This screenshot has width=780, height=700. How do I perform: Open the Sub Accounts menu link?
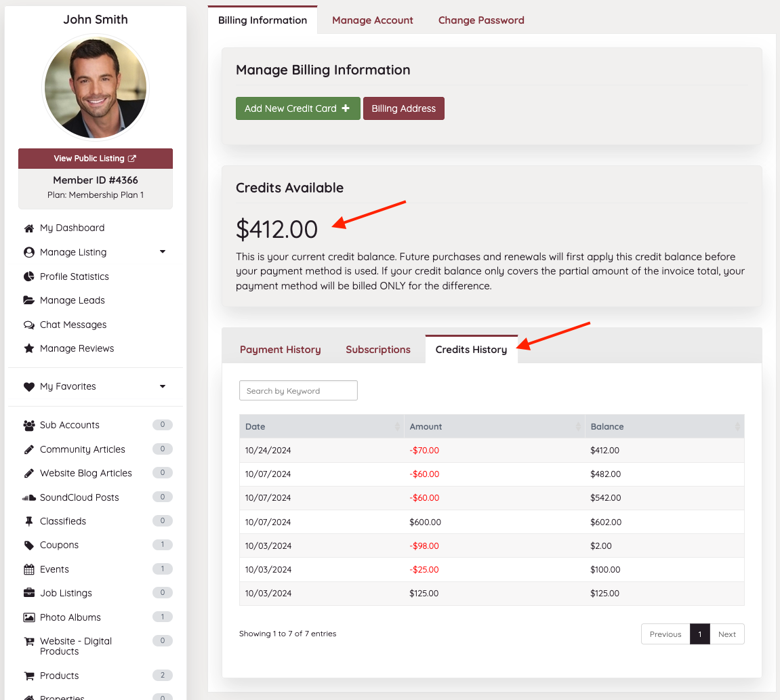pyautogui.click(x=70, y=426)
